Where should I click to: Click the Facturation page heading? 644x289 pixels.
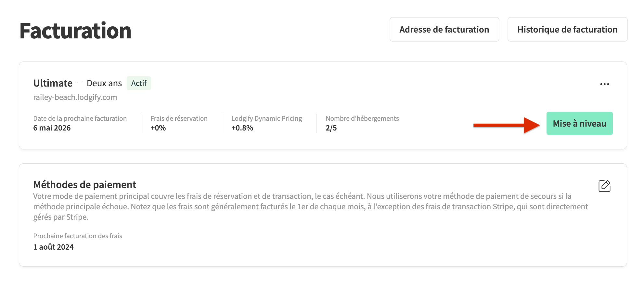75,31
